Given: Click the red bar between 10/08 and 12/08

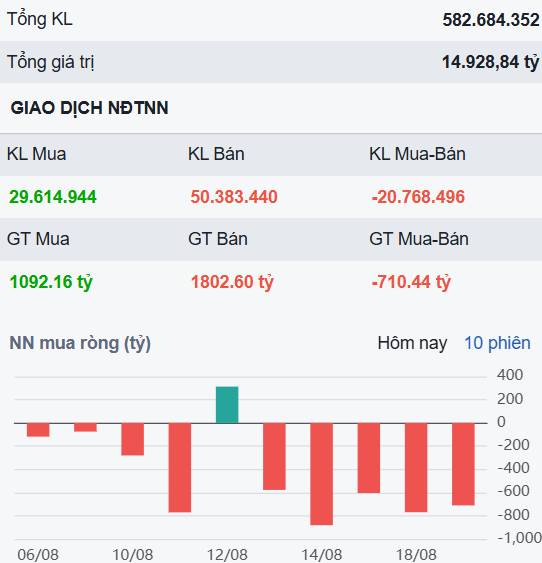Looking at the screenshot, I should (x=180, y=468).
